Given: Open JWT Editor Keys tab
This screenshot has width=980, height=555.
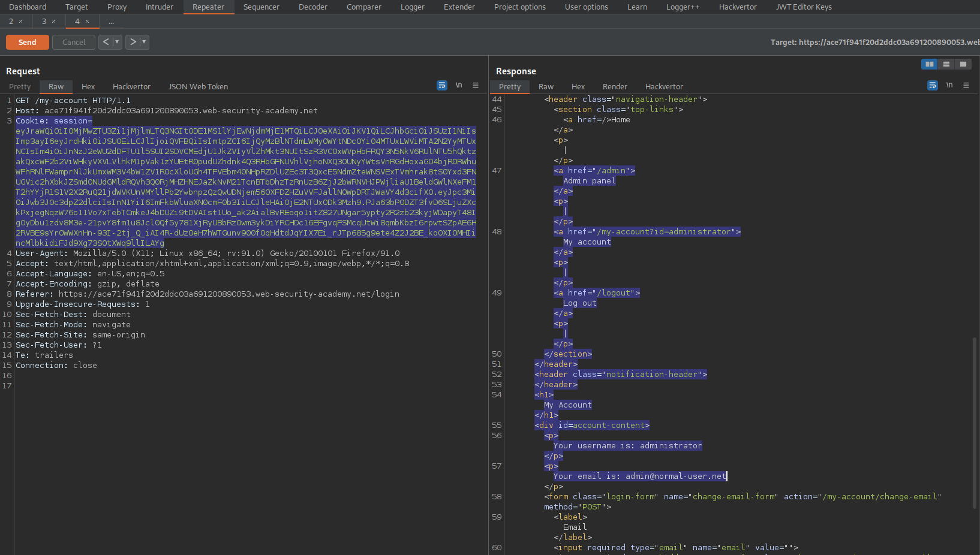Looking at the screenshot, I should pyautogui.click(x=804, y=7).
